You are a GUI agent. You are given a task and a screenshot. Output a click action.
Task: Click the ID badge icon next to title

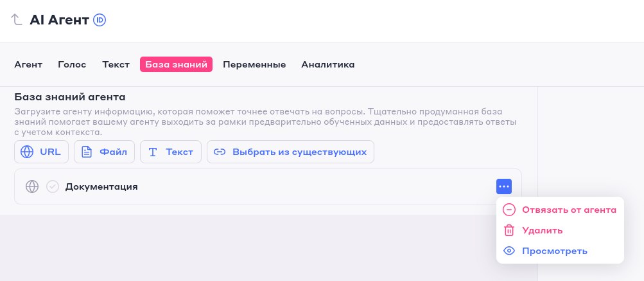click(x=100, y=20)
